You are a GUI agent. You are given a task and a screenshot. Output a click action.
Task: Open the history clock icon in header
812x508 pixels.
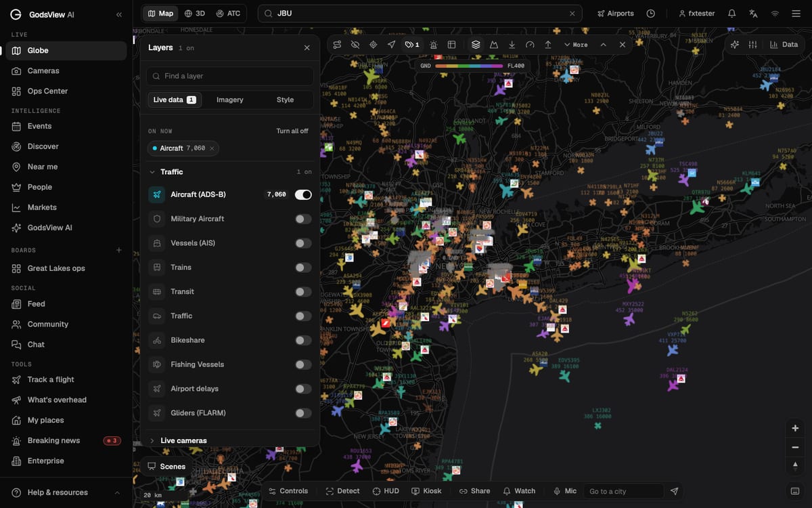click(650, 14)
